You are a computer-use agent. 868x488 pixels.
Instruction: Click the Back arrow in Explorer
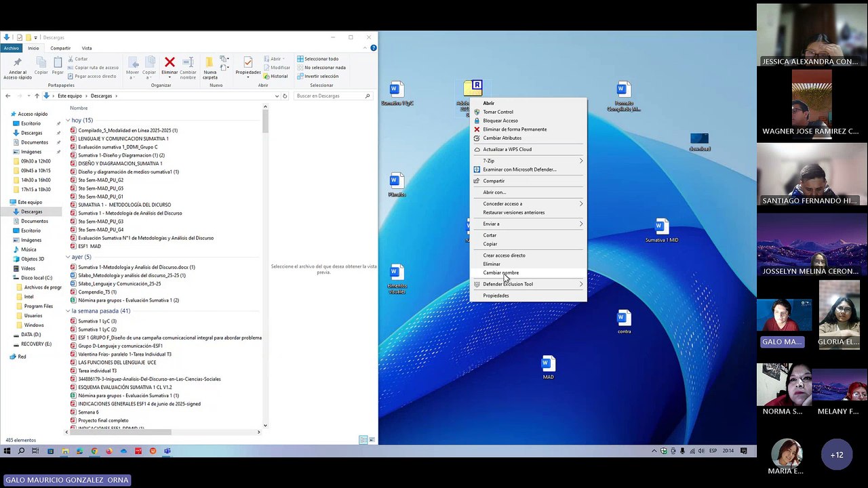[7, 96]
